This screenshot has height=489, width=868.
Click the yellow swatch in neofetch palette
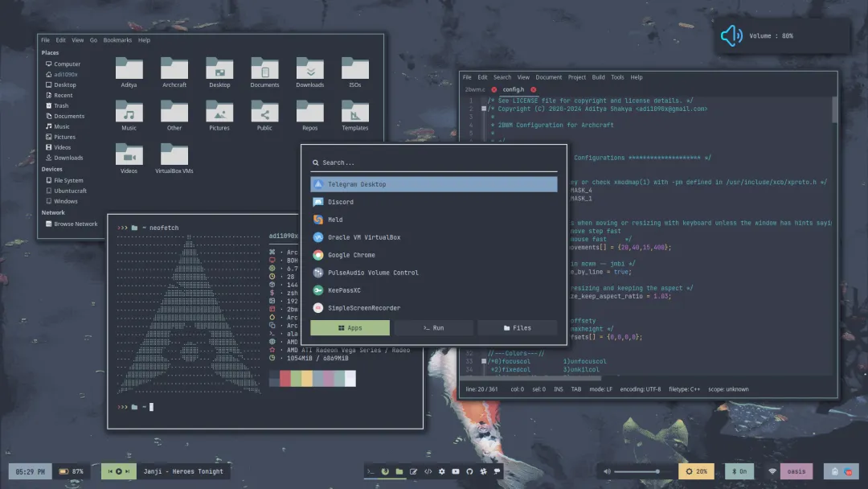point(307,378)
